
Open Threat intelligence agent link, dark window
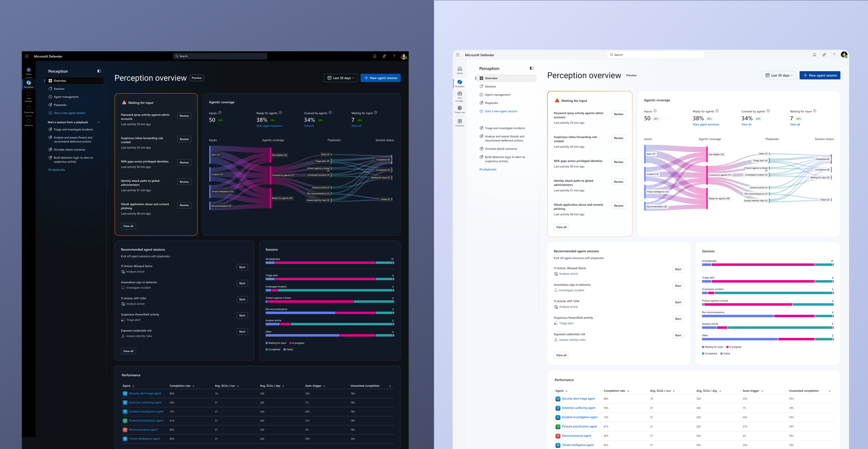(x=144, y=439)
